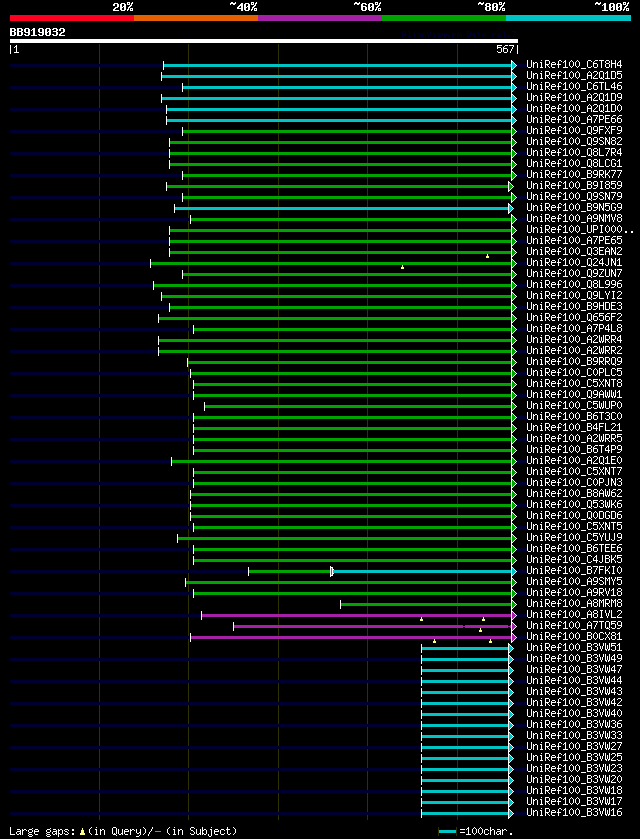640x839 pixels.
Task: Click the UniRef100_Q9SN79 label
Action: [x=574, y=197]
